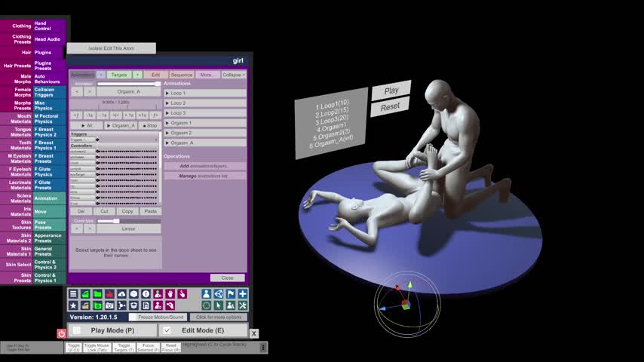Click the favorites star icon

point(73,305)
